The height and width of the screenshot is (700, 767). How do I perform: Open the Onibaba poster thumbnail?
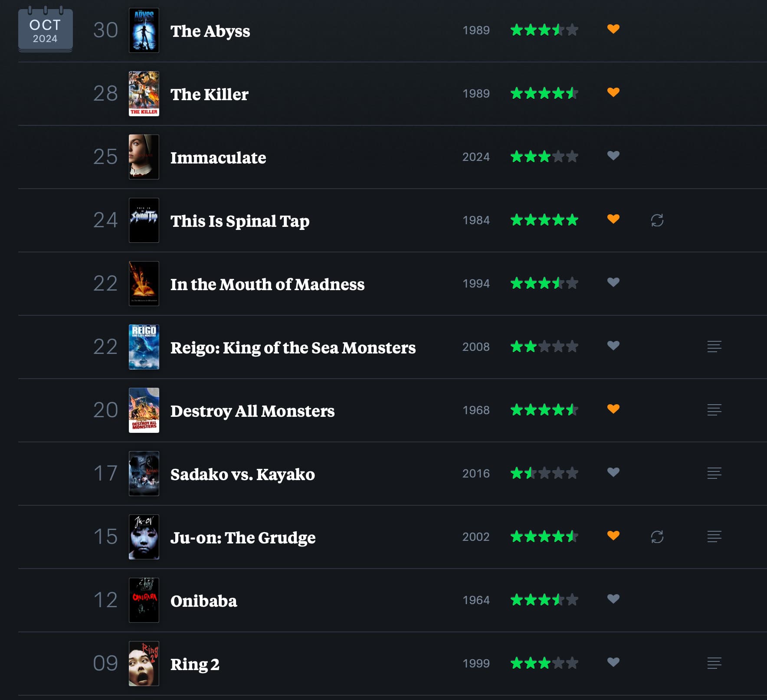point(144,600)
